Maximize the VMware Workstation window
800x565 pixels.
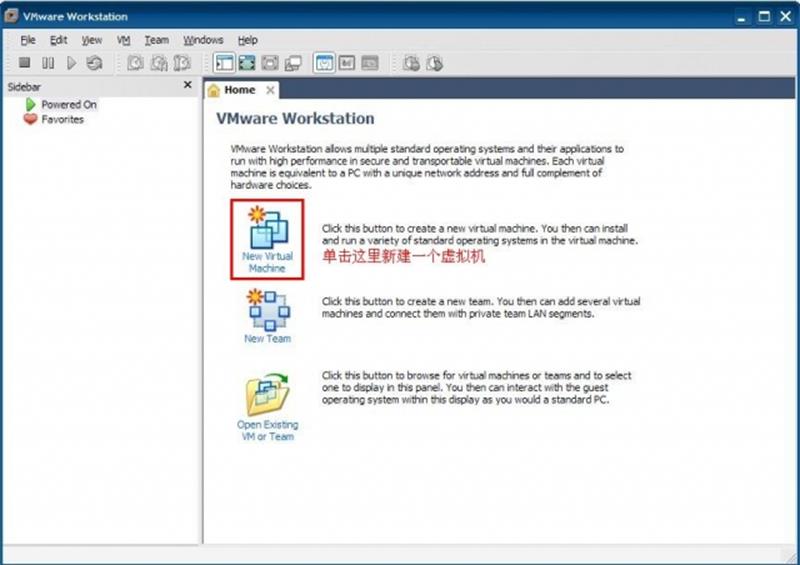click(764, 16)
